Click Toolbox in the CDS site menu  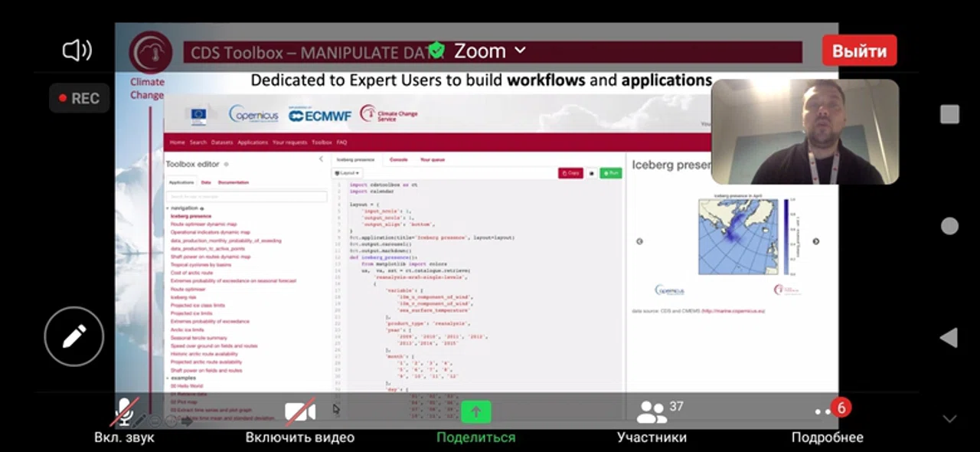click(322, 142)
